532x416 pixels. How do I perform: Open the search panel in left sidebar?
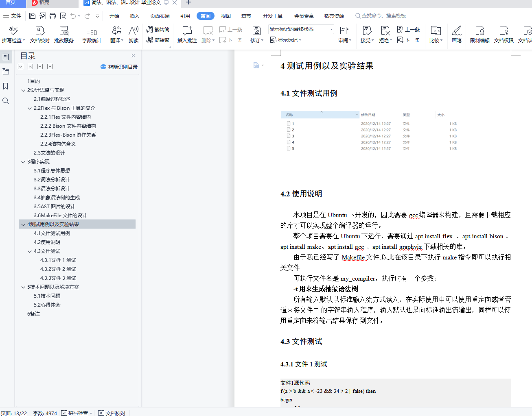point(6,101)
